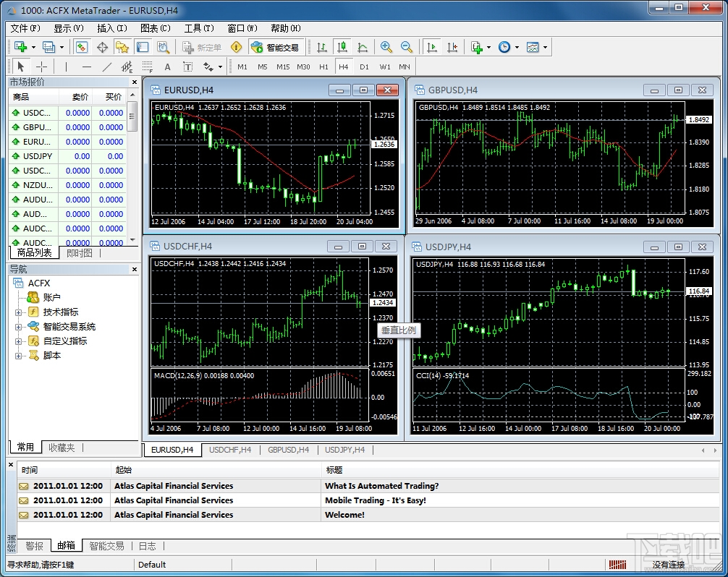Expand the 脚本 tree node
This screenshot has height=577, width=728.
pos(19,356)
